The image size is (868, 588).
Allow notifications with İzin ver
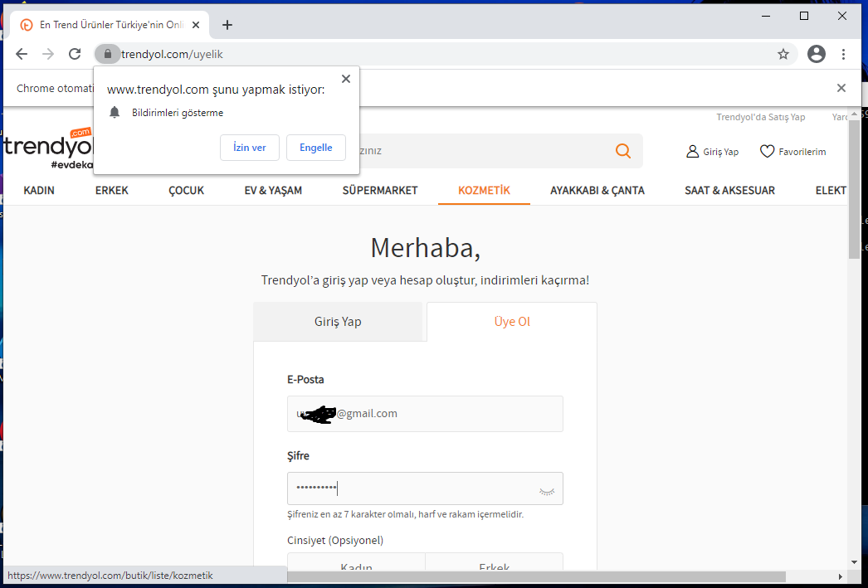pos(250,148)
